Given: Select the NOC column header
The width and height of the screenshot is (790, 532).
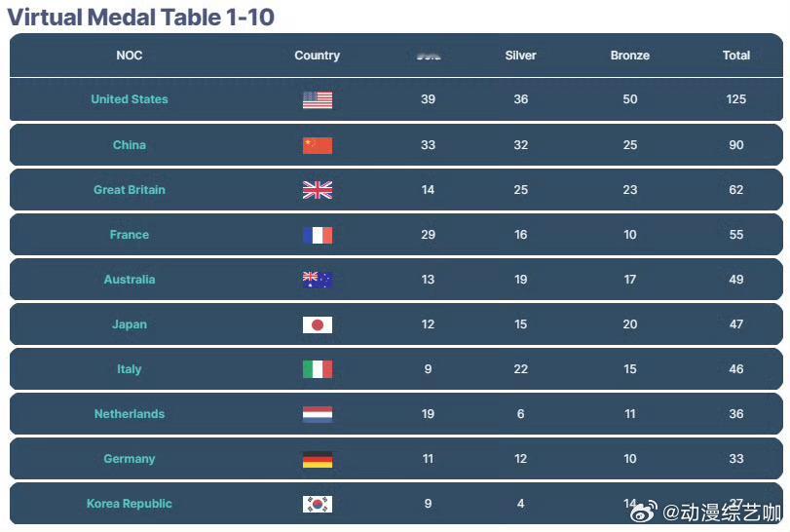Looking at the screenshot, I should tap(130, 56).
